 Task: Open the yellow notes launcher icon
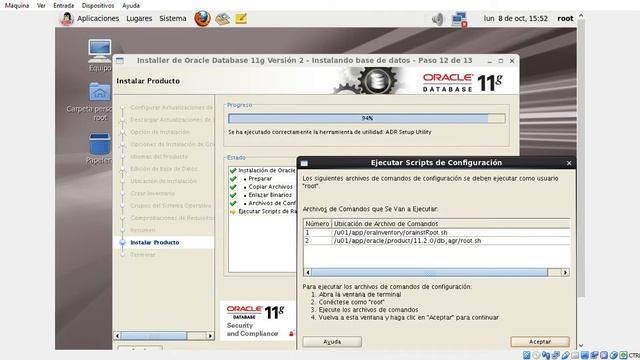point(241,18)
